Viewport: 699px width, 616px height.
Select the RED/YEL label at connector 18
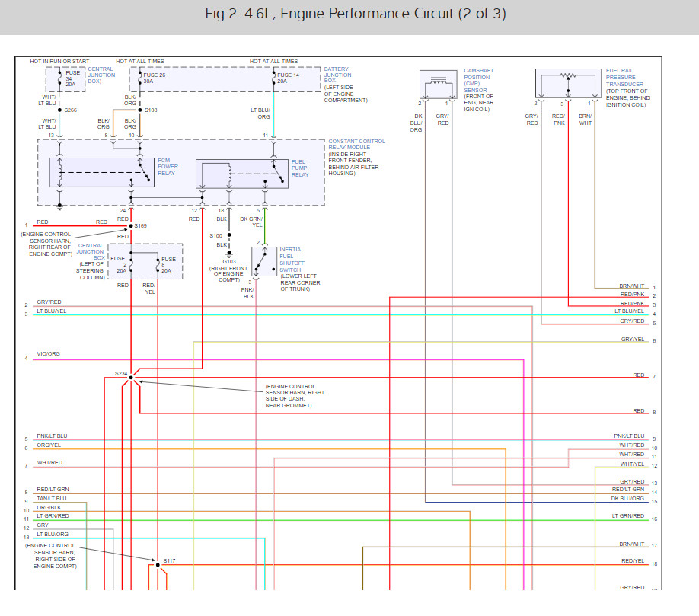(x=633, y=561)
